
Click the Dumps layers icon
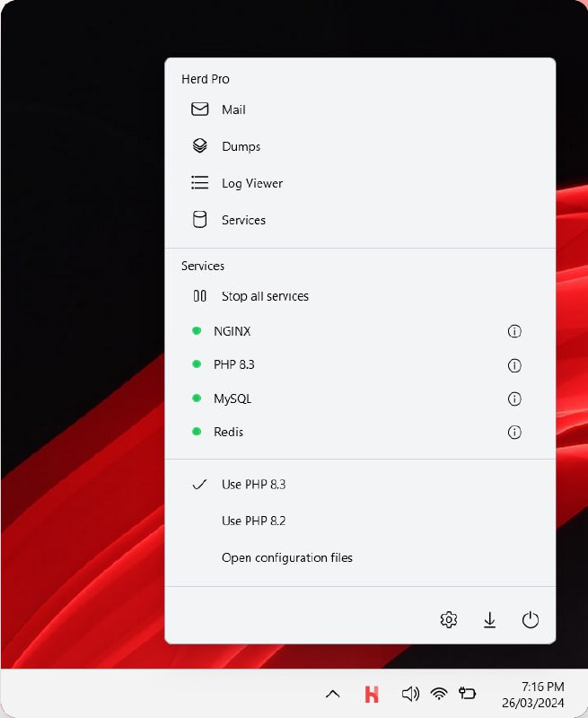coord(199,145)
